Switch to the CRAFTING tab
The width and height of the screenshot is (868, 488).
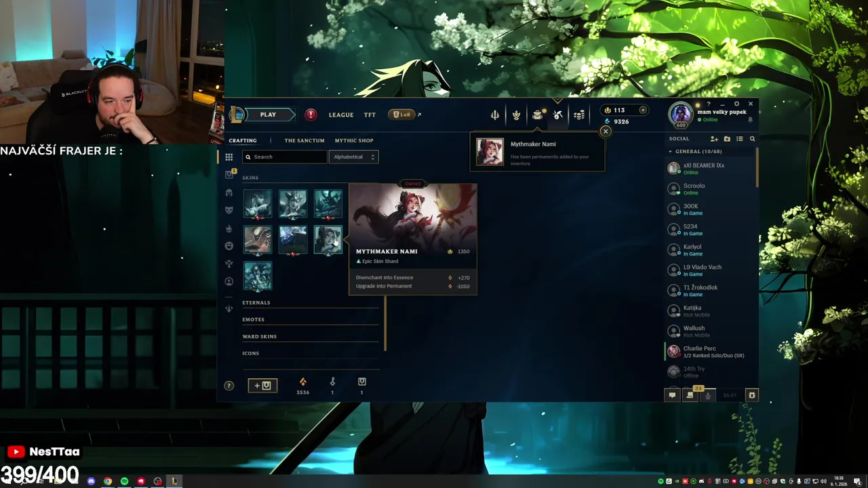tap(242, 140)
